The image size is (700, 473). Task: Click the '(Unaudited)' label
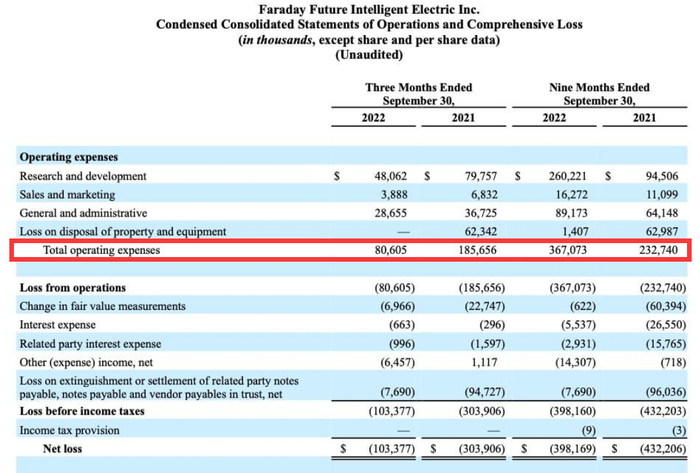pos(369,55)
